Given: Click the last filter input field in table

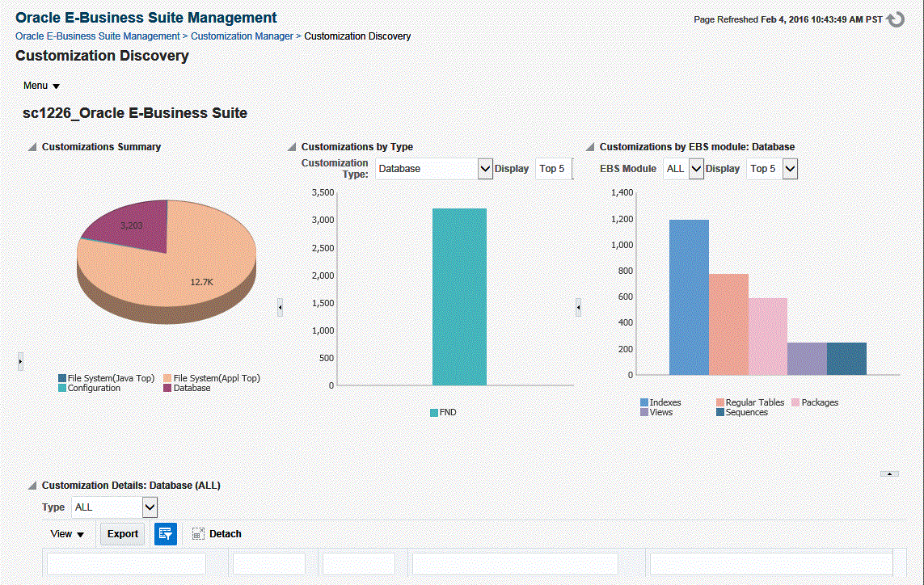Looking at the screenshot, I should tap(771, 564).
